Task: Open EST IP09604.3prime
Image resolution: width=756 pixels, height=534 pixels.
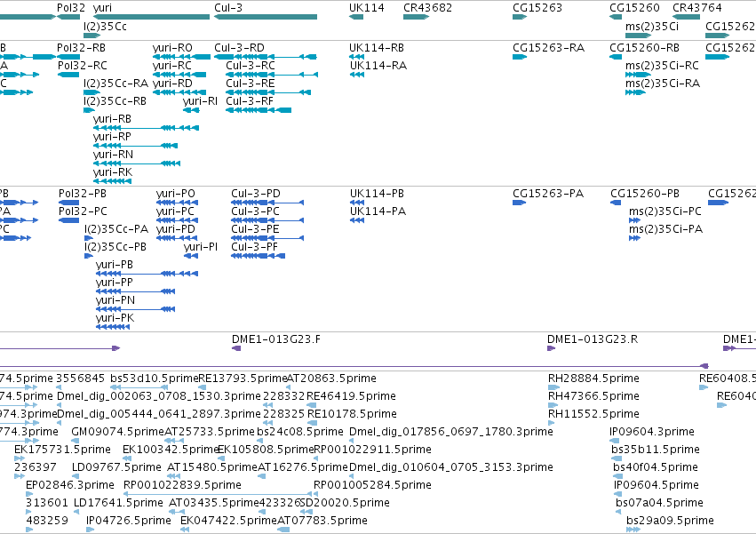Action: pos(652,432)
